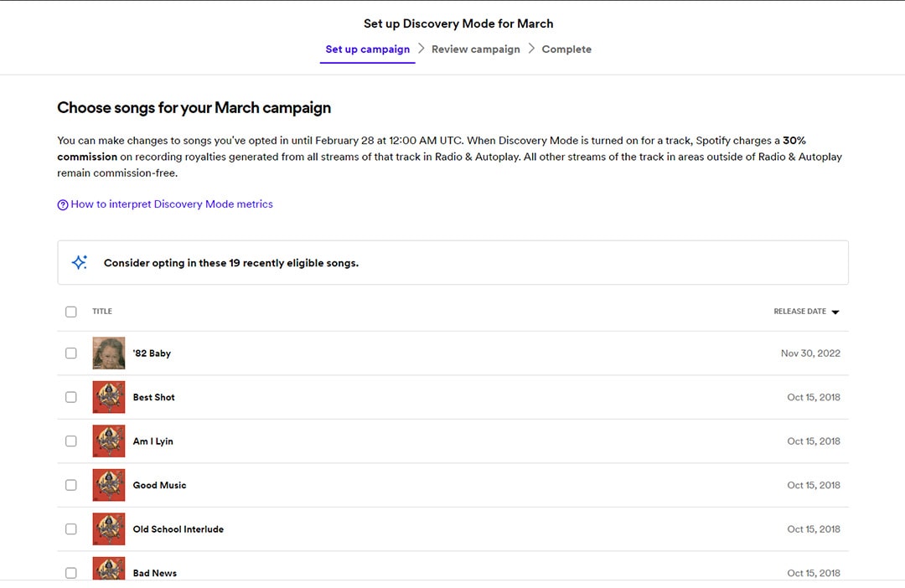The width and height of the screenshot is (905, 588).
Task: Click the song title Good Music
Action: (x=159, y=485)
